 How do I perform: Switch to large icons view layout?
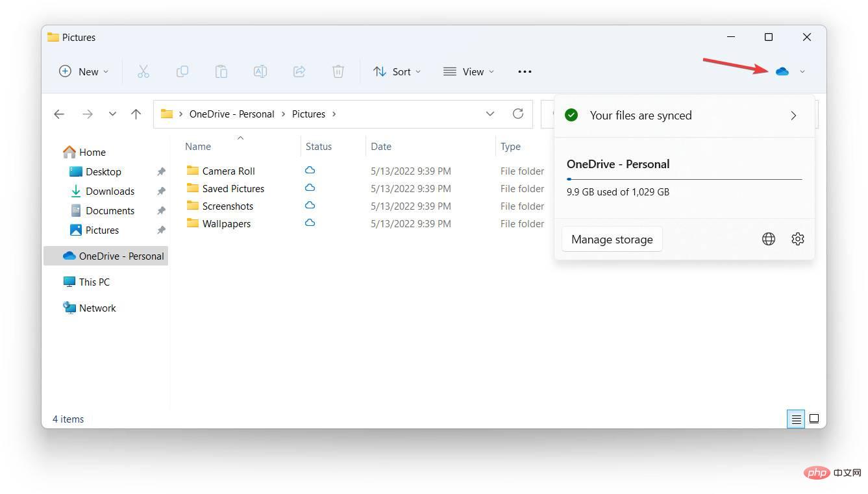pos(814,419)
